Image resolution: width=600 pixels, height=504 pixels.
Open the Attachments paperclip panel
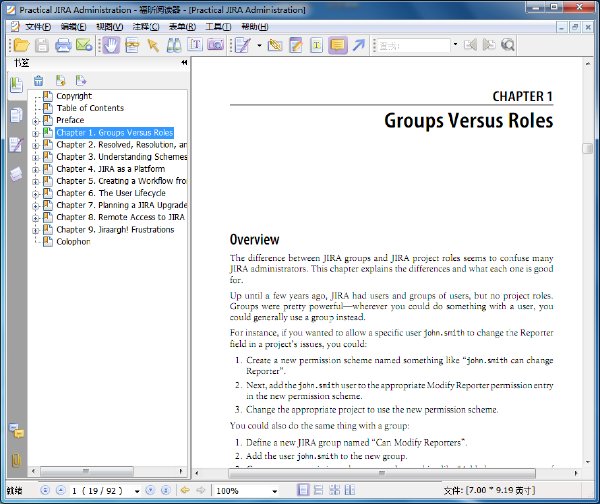coord(16,460)
